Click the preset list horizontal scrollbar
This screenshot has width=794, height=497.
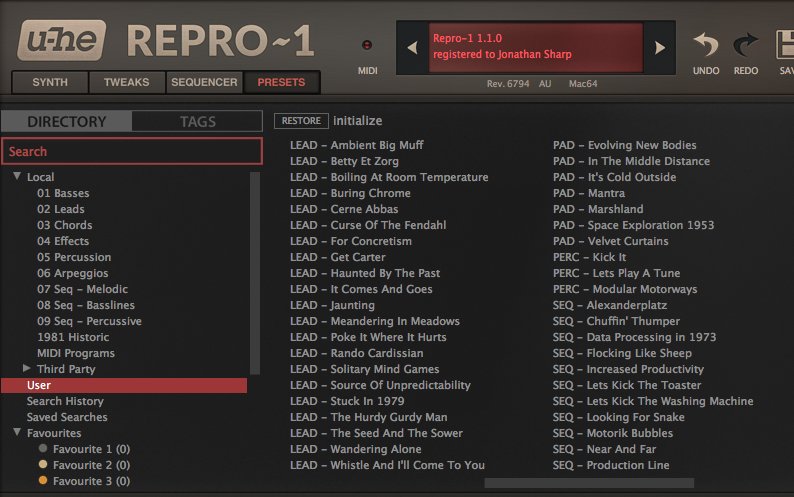pyautogui.click(x=589, y=483)
